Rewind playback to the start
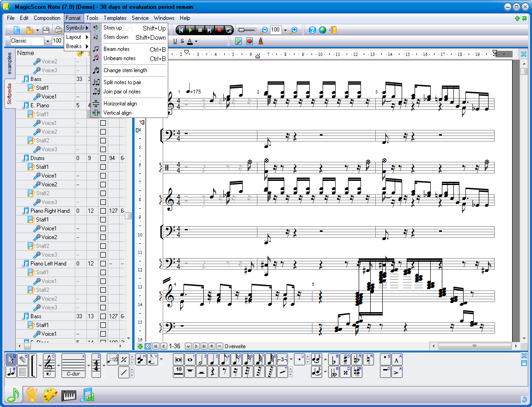The width and height of the screenshot is (532, 407). (181, 30)
